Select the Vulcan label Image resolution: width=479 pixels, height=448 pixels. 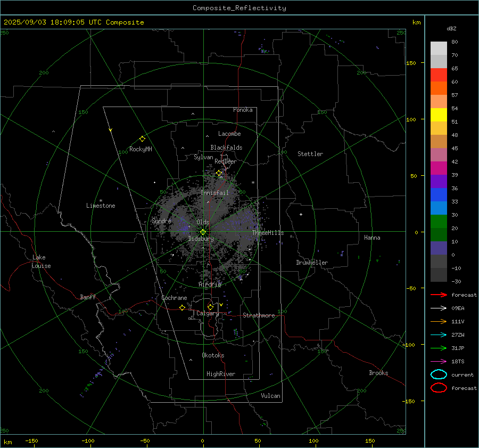(x=271, y=396)
